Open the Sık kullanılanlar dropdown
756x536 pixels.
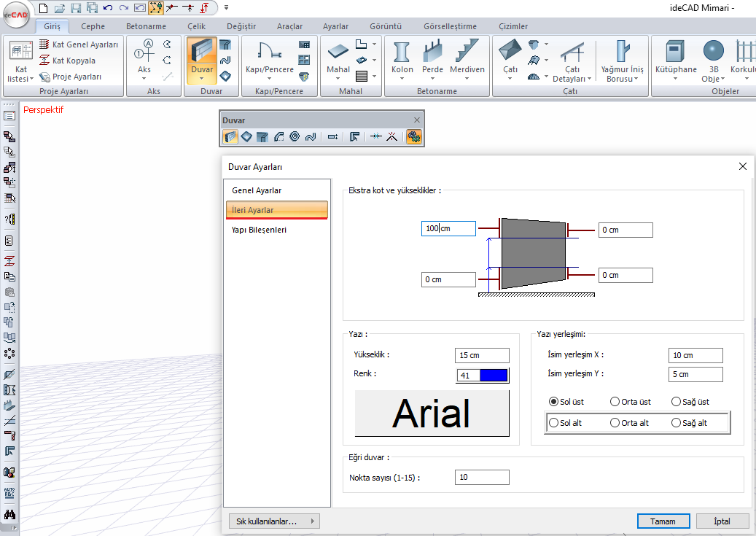(x=273, y=521)
